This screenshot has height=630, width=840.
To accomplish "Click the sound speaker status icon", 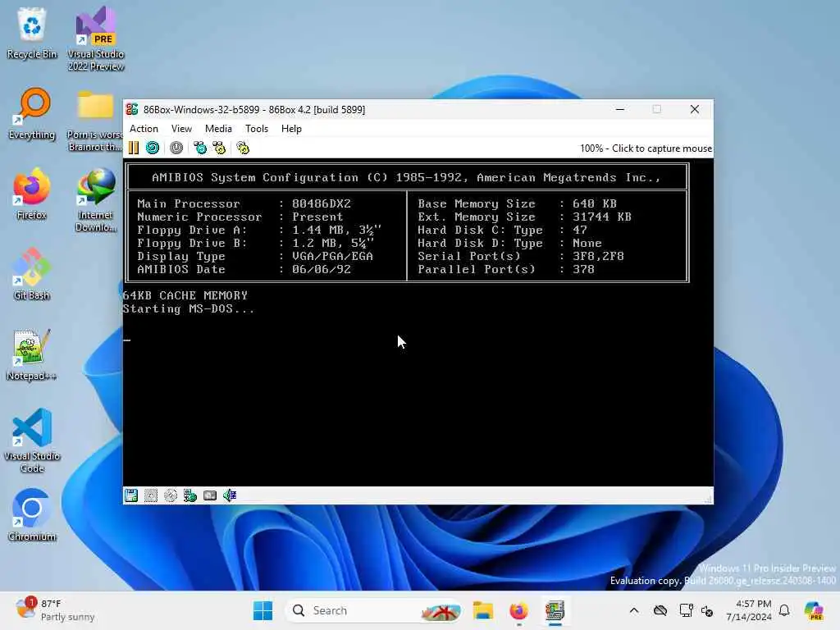I will pyautogui.click(x=230, y=495).
